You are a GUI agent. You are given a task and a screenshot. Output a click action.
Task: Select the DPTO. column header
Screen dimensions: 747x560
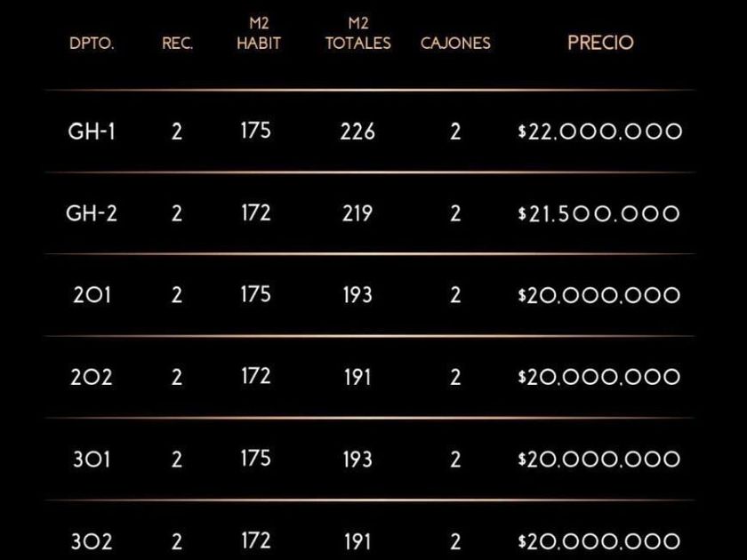(x=92, y=44)
